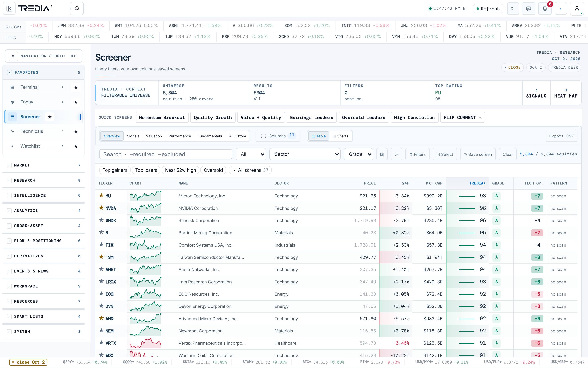The height and width of the screenshot is (368, 588).
Task: Click the MU Tredia score bar
Action: coord(467,196)
